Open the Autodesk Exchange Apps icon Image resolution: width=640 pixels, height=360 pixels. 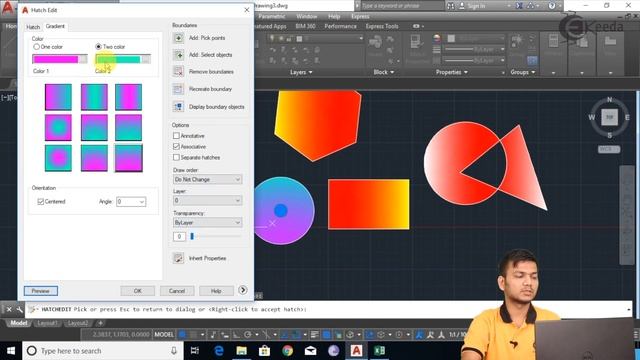[x=519, y=6]
